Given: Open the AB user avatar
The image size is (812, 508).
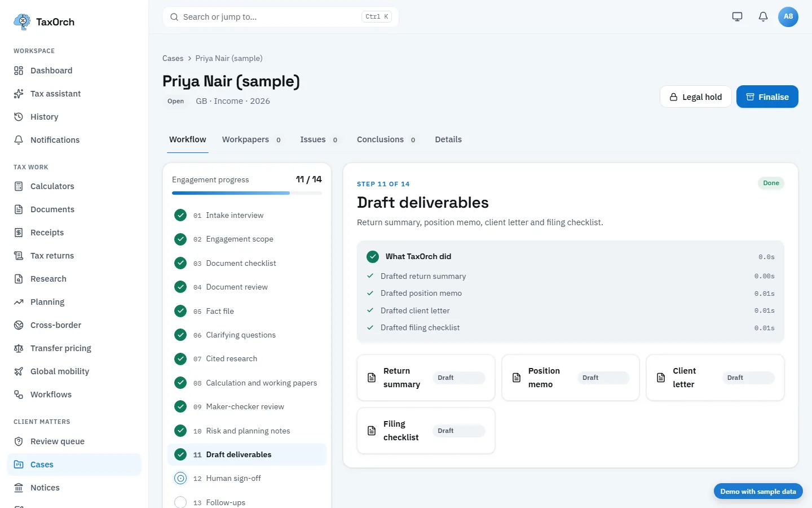Looking at the screenshot, I should pyautogui.click(x=788, y=16).
